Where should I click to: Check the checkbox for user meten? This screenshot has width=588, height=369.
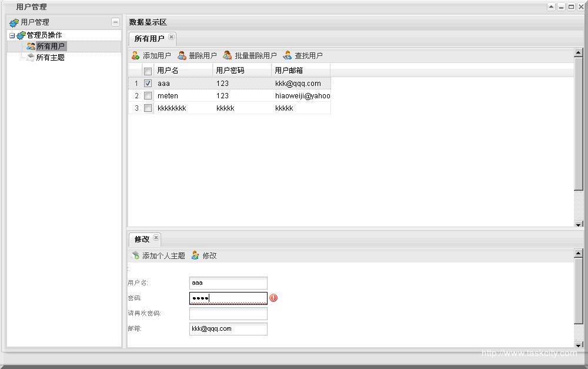pyautogui.click(x=148, y=96)
